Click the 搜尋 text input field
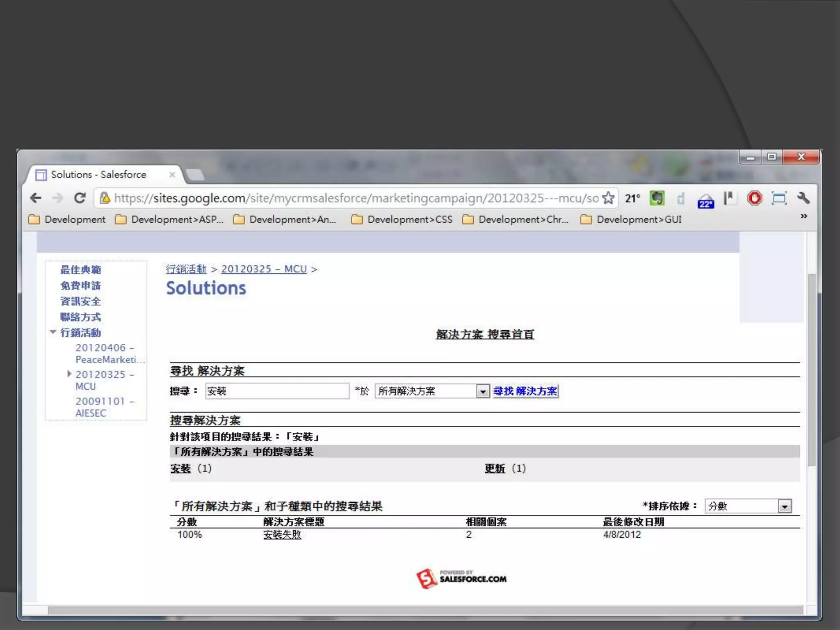 pos(277,391)
